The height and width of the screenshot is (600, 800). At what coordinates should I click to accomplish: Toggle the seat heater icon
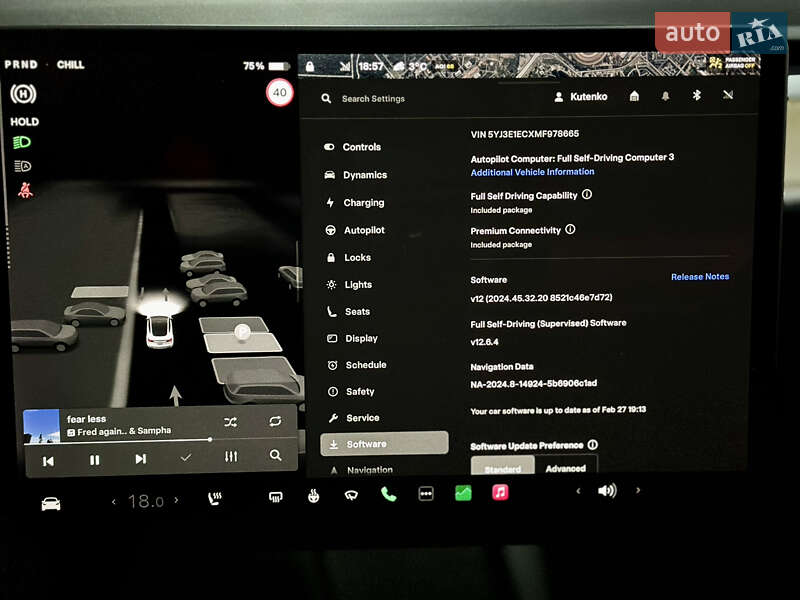click(215, 498)
